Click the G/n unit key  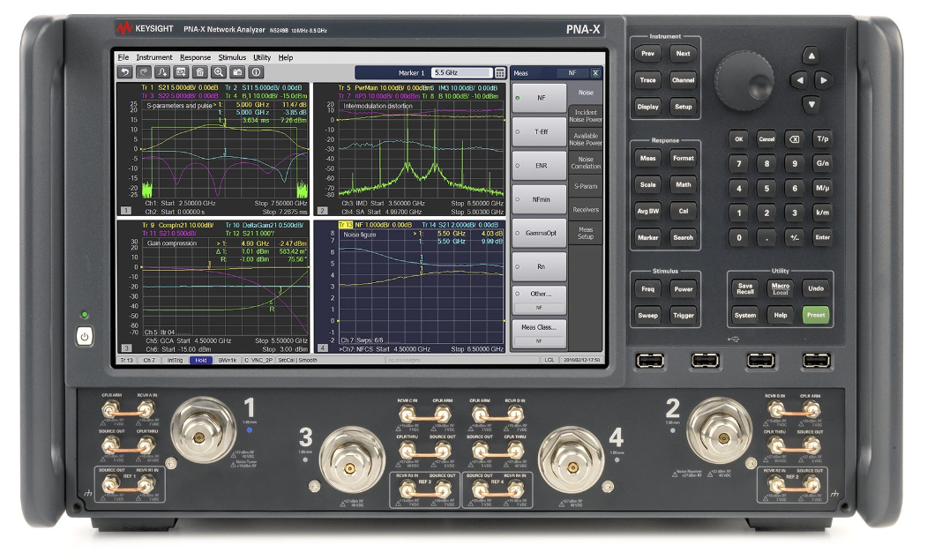point(822,163)
